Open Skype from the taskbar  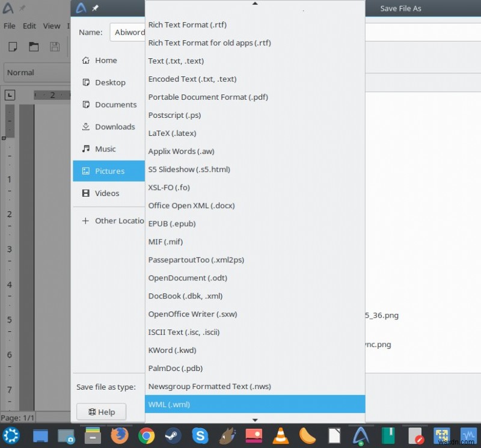coord(199,435)
